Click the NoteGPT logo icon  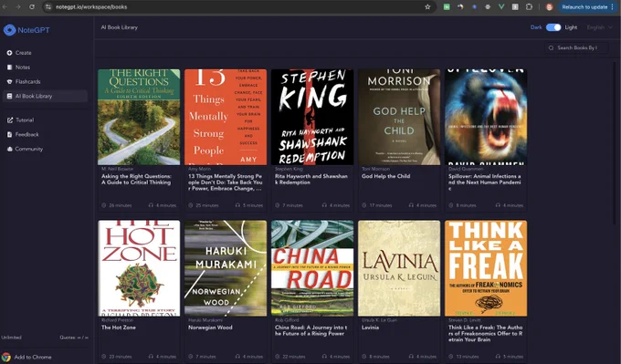pos(9,30)
